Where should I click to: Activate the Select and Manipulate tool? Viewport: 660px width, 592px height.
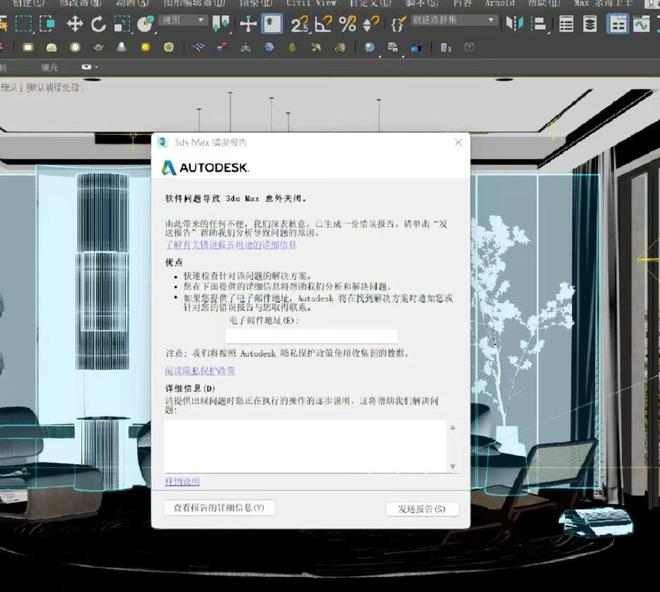click(248, 24)
